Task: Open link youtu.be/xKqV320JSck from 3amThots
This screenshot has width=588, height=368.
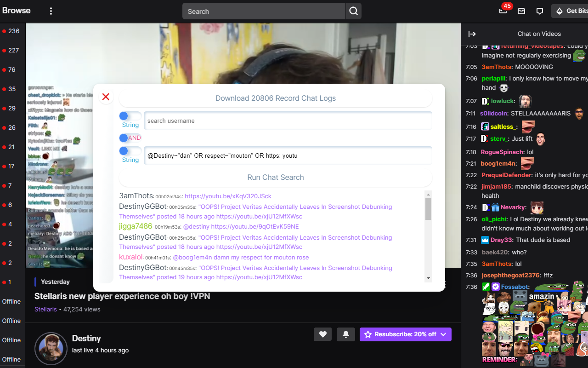Action: 228,196
